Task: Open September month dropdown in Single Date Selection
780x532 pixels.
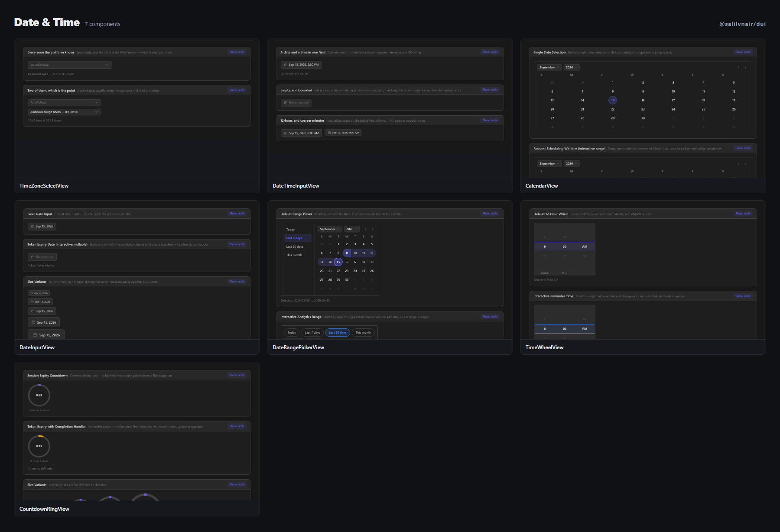Action: [x=549, y=68]
